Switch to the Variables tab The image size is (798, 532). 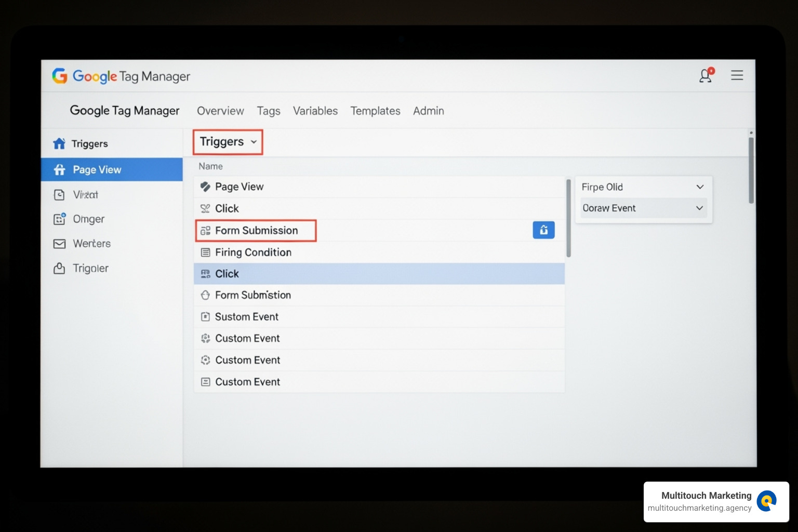tap(315, 111)
